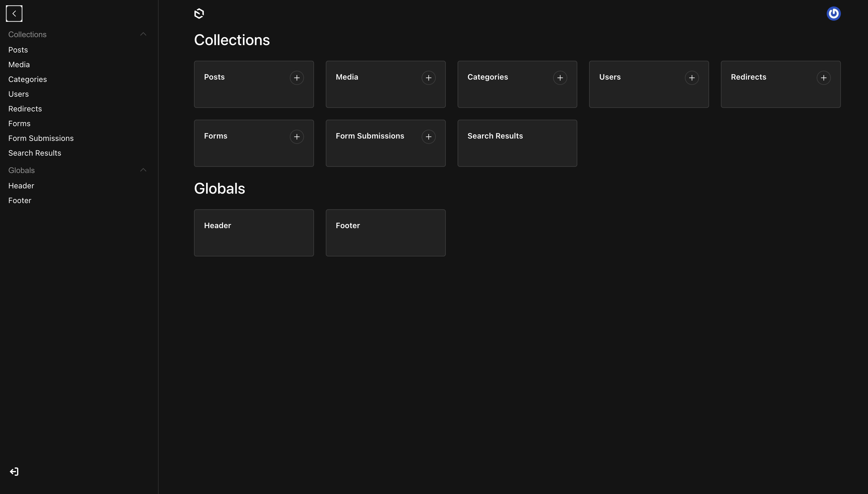Create a new Category using its plus icon
Viewport: 868px width, 494px height.
coord(560,77)
